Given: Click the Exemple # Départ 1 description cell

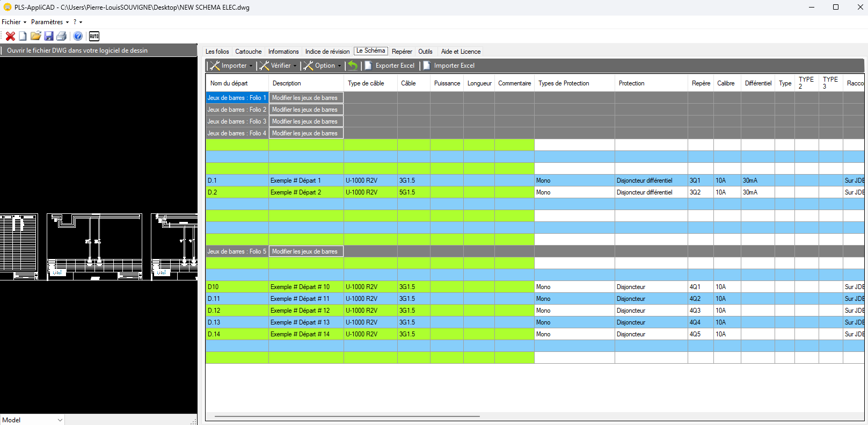Looking at the screenshot, I should pyautogui.click(x=306, y=181).
